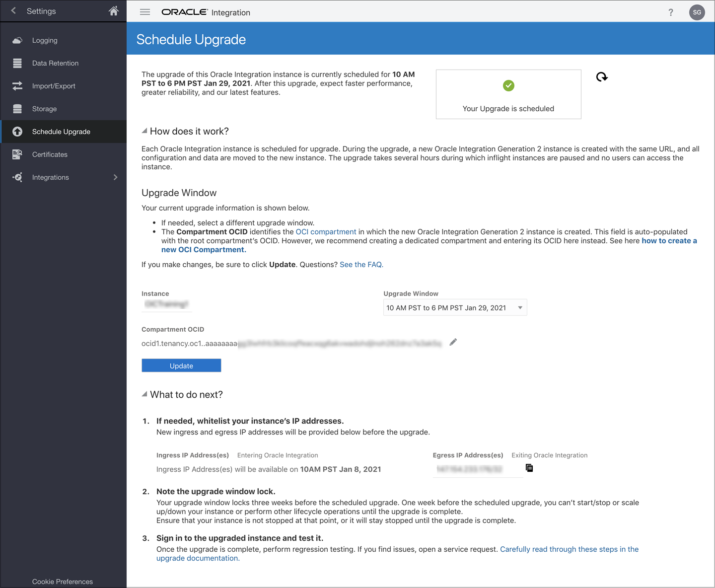Collapse the How does it work section

[x=143, y=131]
